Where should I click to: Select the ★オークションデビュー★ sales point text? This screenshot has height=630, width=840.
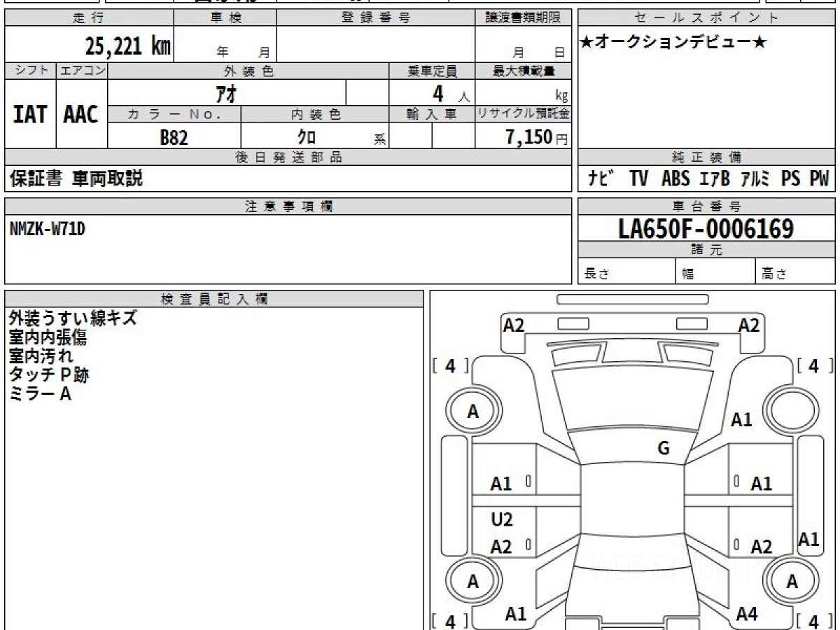[x=673, y=43]
